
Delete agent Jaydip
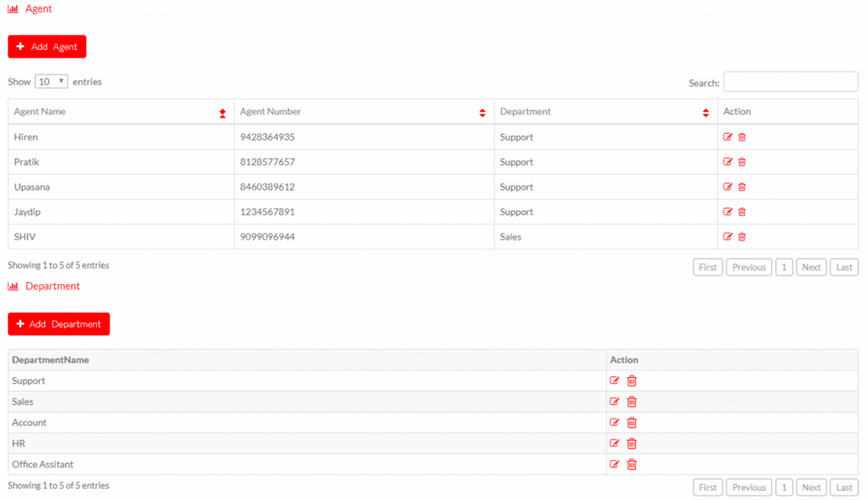pos(741,212)
